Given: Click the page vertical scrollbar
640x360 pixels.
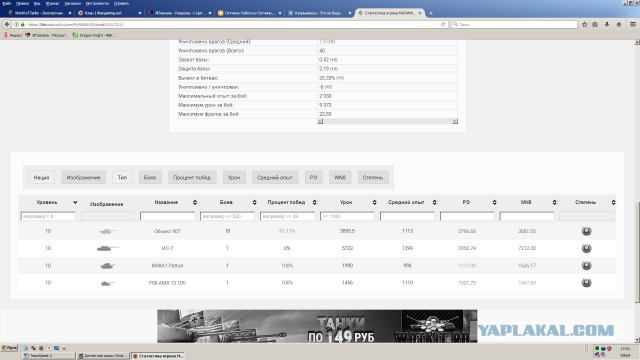Looking at the screenshot, I should coord(637,191).
